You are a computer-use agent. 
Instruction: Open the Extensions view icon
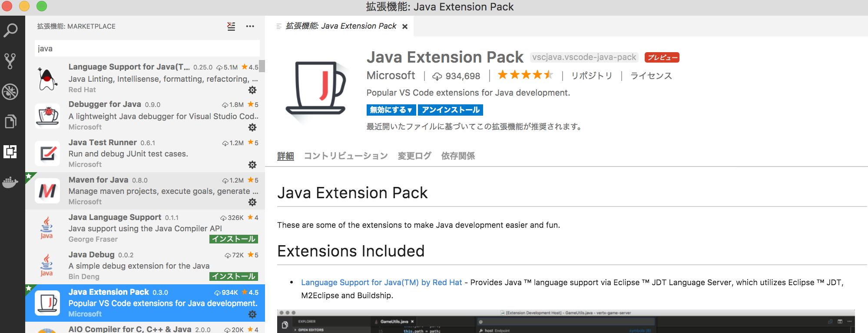point(10,151)
